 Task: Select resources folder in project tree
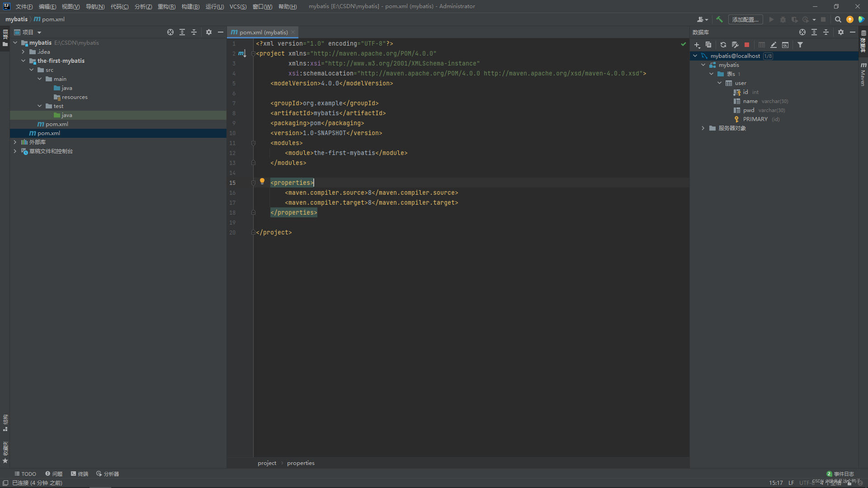(71, 97)
